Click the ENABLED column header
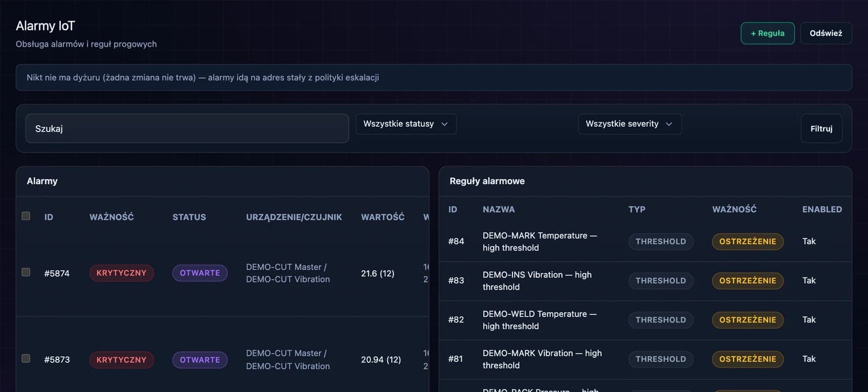This screenshot has height=392, width=868. [822, 209]
